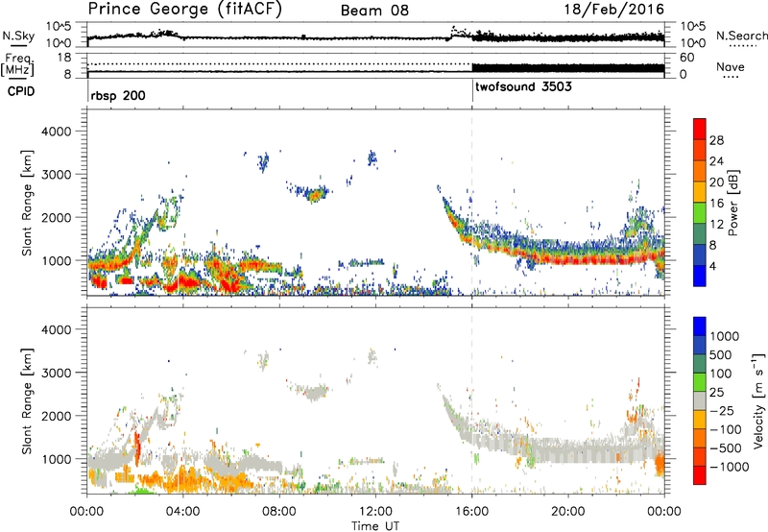Click the '4' tick on the Power scale
The height and width of the screenshot is (532, 768).
pyautogui.click(x=713, y=267)
